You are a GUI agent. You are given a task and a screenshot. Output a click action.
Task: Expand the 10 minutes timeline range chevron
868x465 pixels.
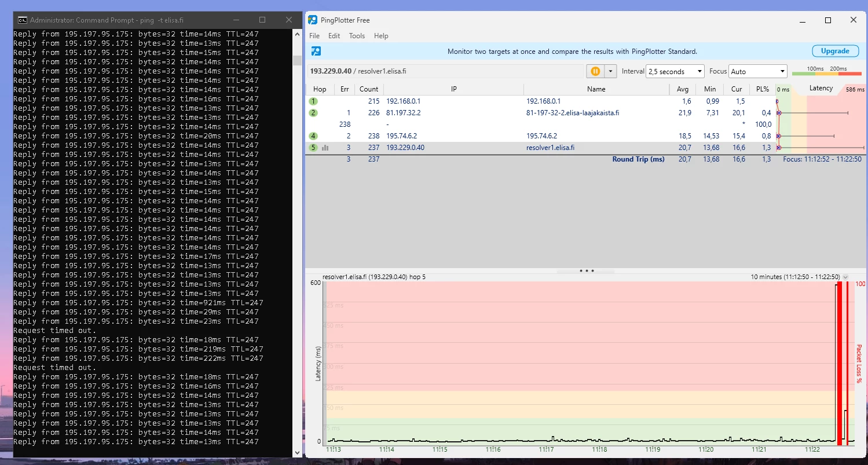point(845,277)
